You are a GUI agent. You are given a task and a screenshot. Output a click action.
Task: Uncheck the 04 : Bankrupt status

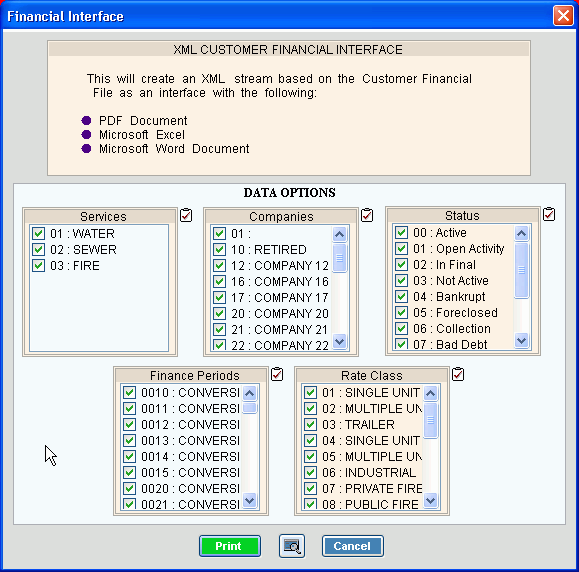coord(401,296)
